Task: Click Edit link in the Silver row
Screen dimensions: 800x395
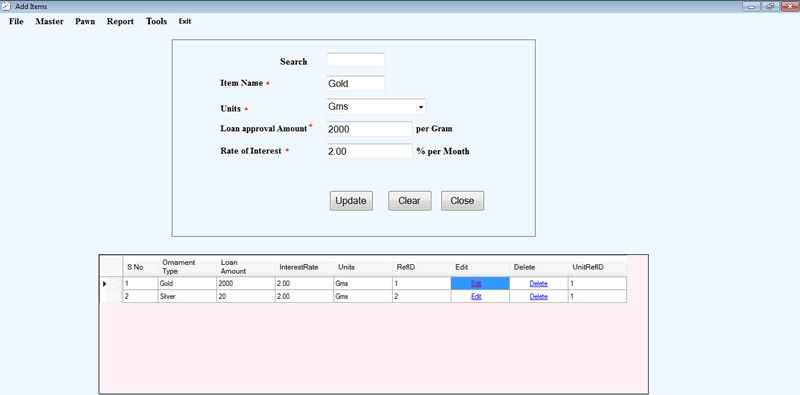Action: [x=476, y=297]
